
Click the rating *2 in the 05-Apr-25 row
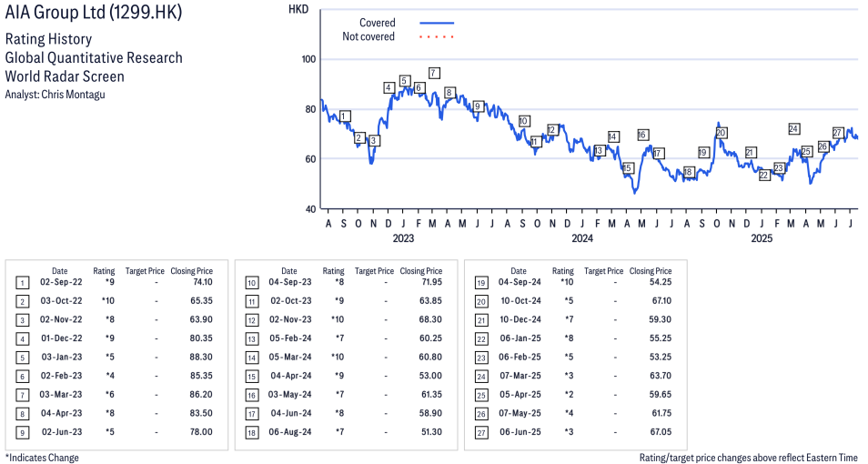click(x=569, y=395)
